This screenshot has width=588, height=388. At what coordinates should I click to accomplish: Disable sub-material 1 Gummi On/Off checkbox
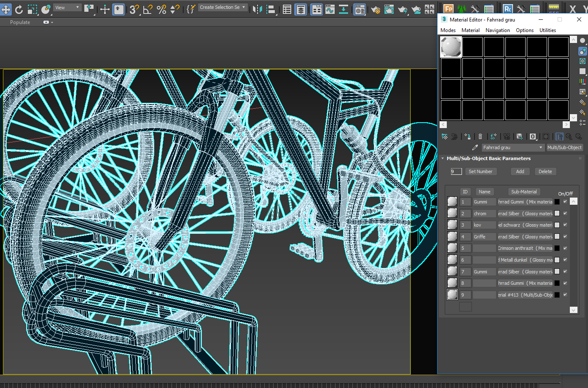click(565, 202)
